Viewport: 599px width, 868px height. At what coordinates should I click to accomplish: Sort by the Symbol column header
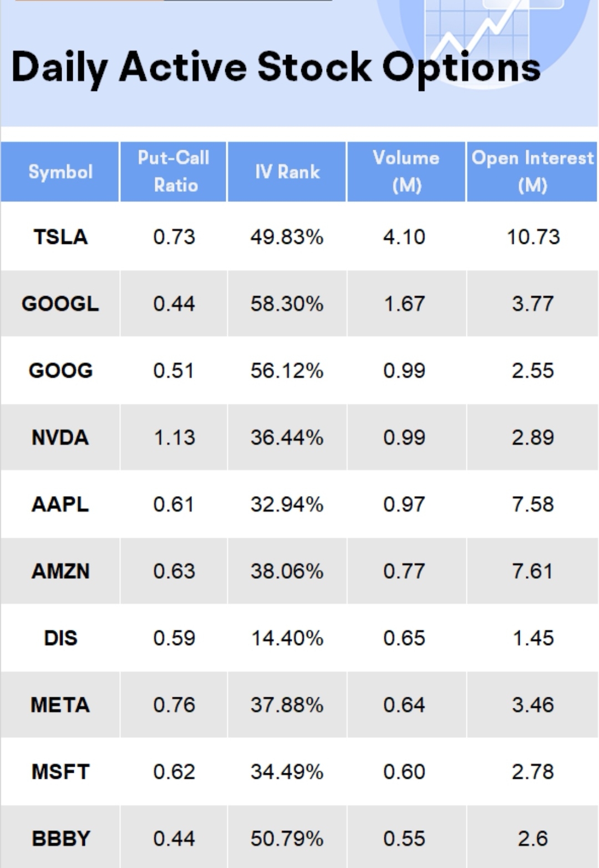pos(60,172)
